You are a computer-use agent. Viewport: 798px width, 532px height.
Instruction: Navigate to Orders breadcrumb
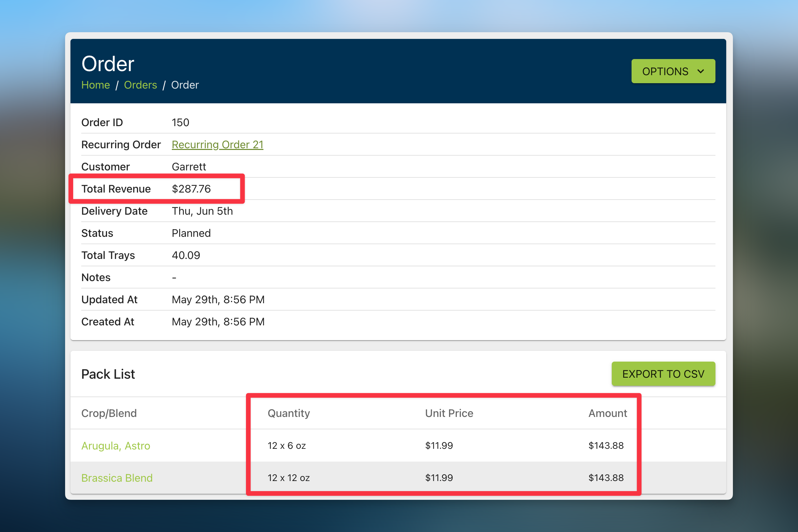tap(140, 85)
